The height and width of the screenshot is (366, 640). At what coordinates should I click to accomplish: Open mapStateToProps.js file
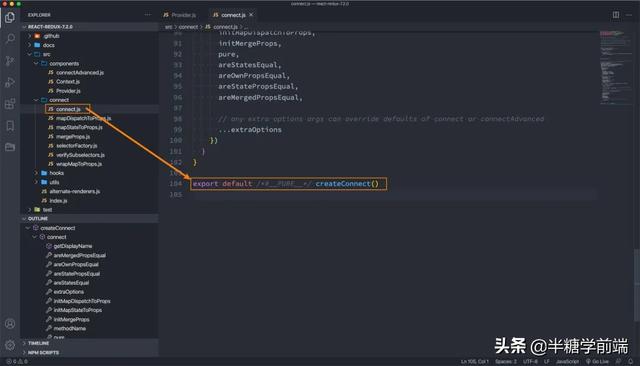(79, 127)
